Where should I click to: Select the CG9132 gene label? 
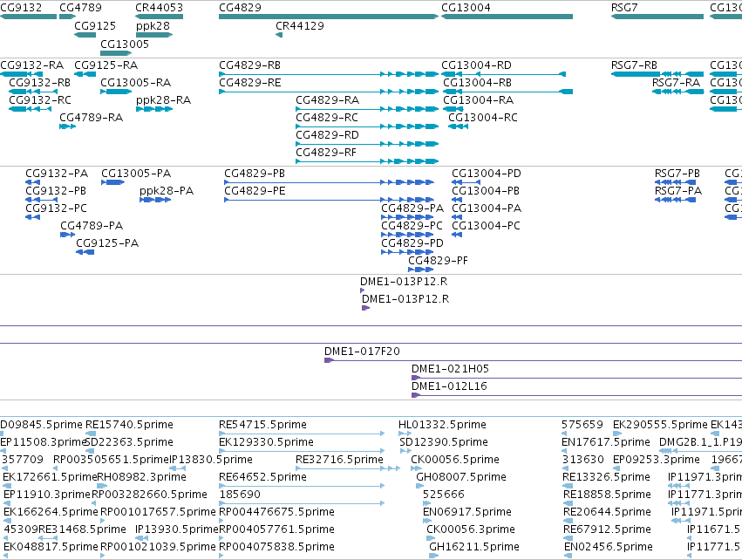pyautogui.click(x=21, y=8)
